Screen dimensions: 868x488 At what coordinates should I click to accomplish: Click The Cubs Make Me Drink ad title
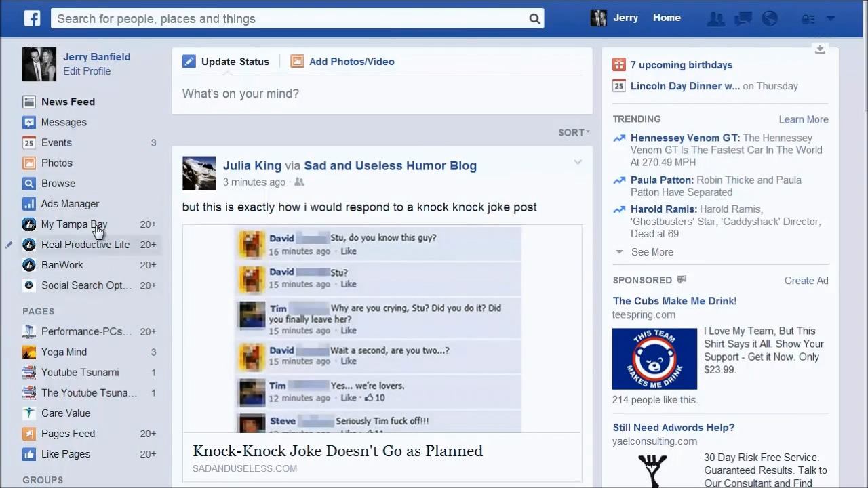coord(675,301)
